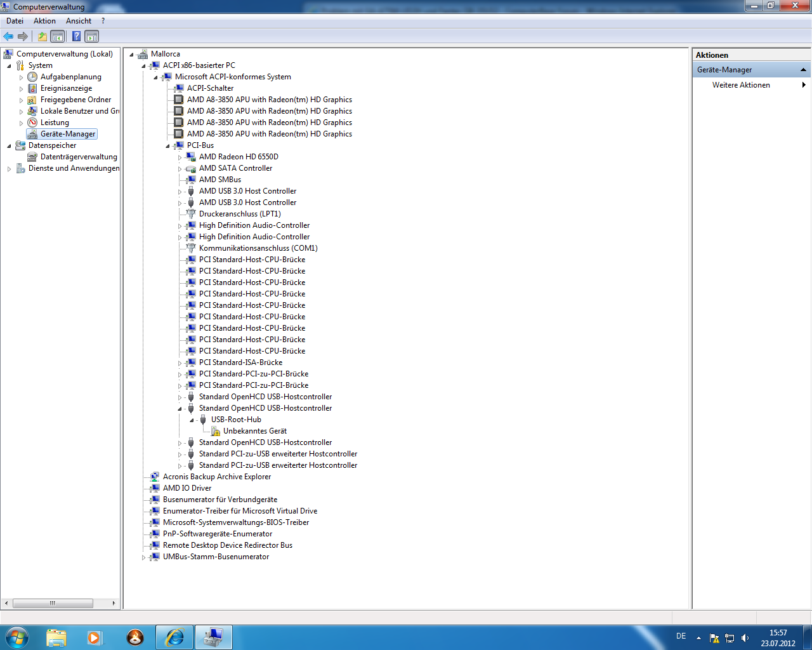The width and height of the screenshot is (812, 650).
Task: Select Geräte-Manager in the left tree
Action: tap(68, 134)
